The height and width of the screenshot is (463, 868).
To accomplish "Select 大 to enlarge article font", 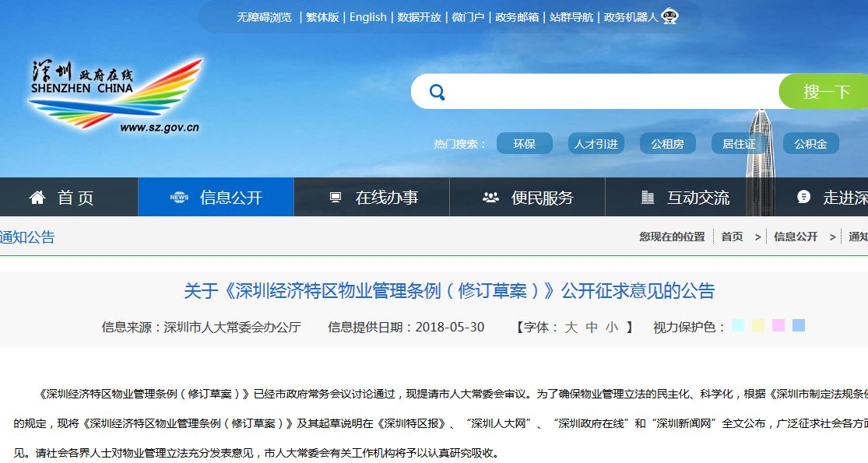I will pyautogui.click(x=571, y=328).
